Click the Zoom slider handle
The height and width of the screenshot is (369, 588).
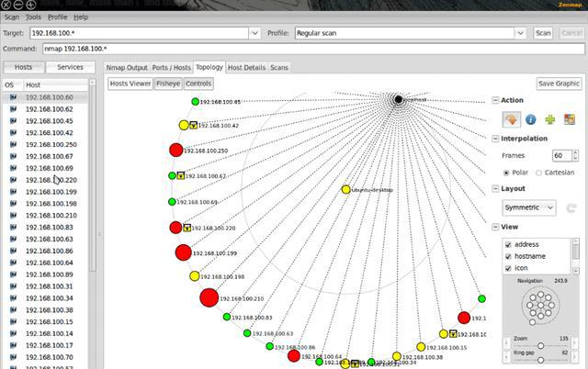point(540,345)
